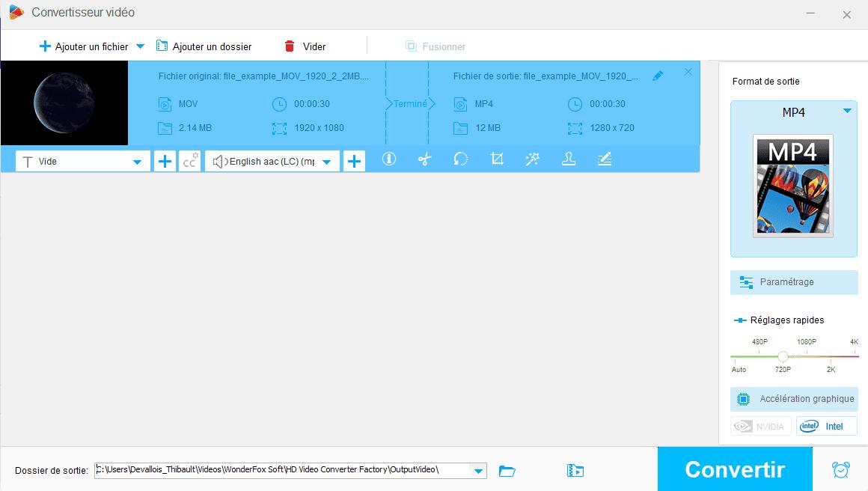The image size is (868, 491).
Task: Open the English aac audio track dropdown
Action: click(x=272, y=162)
